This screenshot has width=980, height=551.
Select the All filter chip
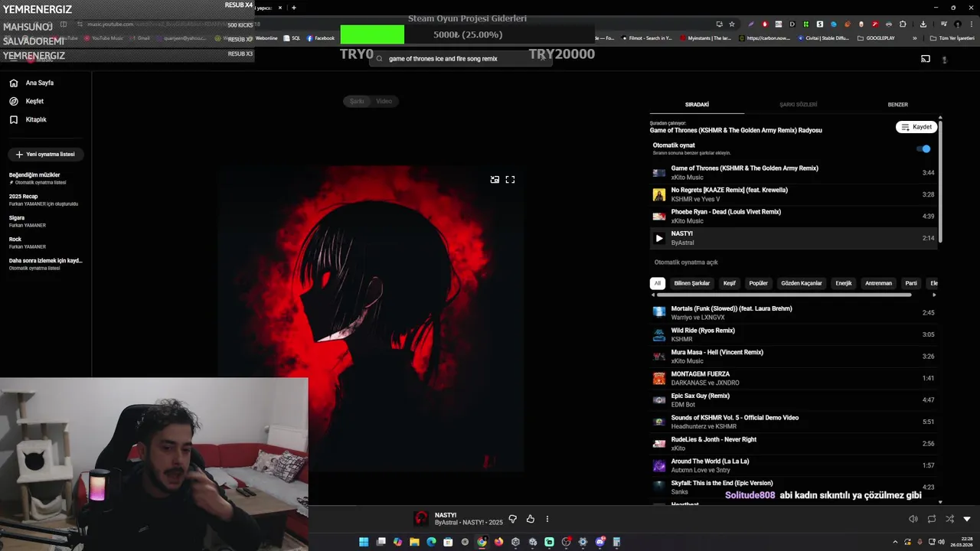pos(657,283)
